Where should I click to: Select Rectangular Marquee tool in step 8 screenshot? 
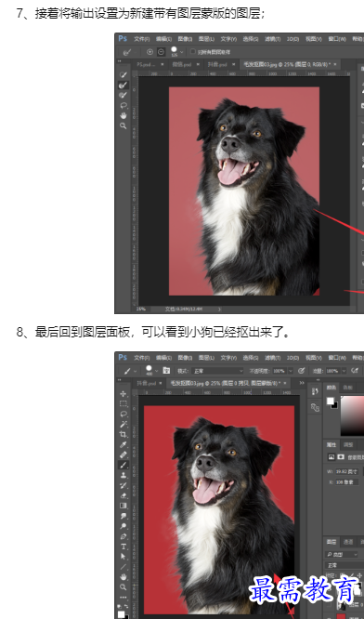123,404
